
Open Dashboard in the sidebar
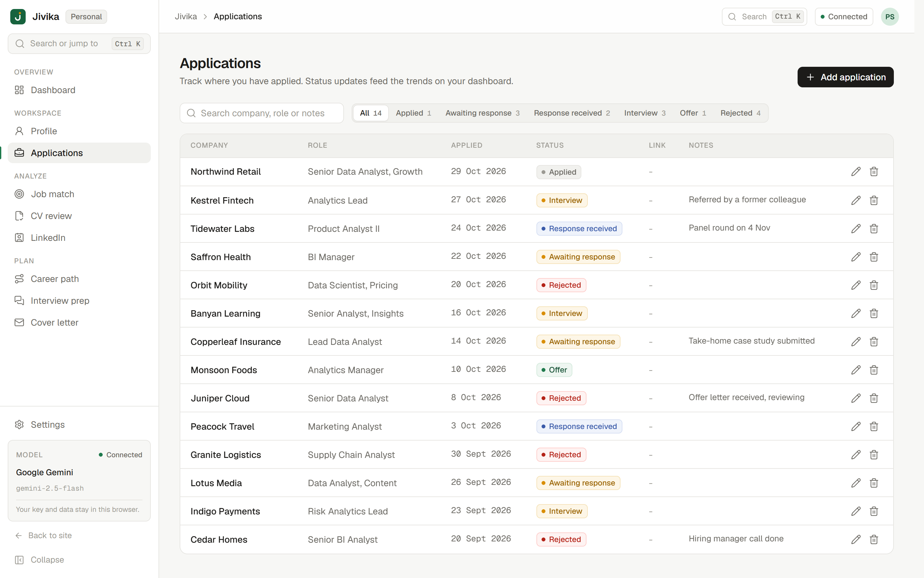pos(79,90)
